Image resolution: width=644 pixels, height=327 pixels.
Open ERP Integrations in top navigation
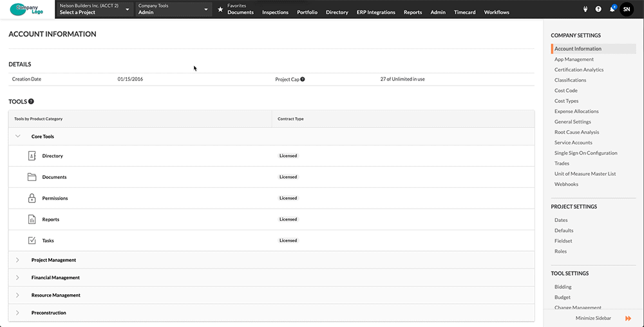(x=375, y=12)
